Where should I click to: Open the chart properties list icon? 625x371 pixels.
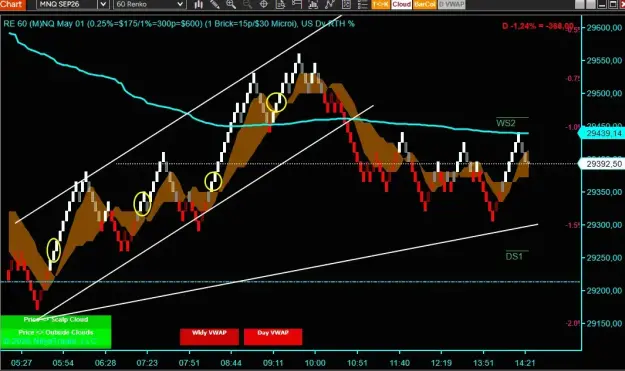(362, 4)
